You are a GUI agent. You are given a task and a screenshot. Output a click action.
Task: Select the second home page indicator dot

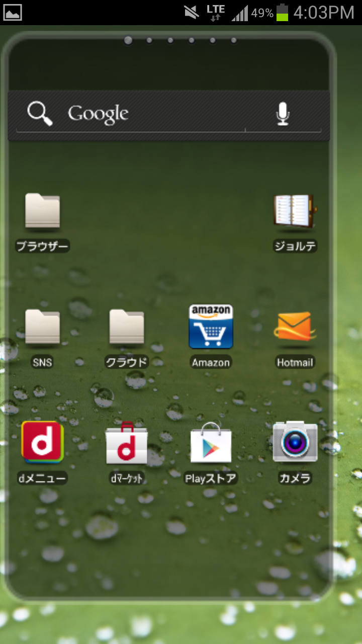click(x=149, y=40)
